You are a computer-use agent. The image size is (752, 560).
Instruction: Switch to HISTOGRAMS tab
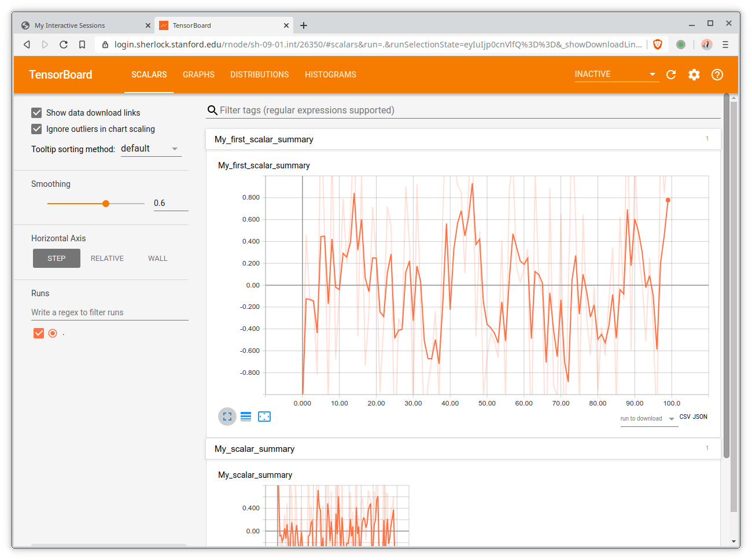(x=330, y=75)
